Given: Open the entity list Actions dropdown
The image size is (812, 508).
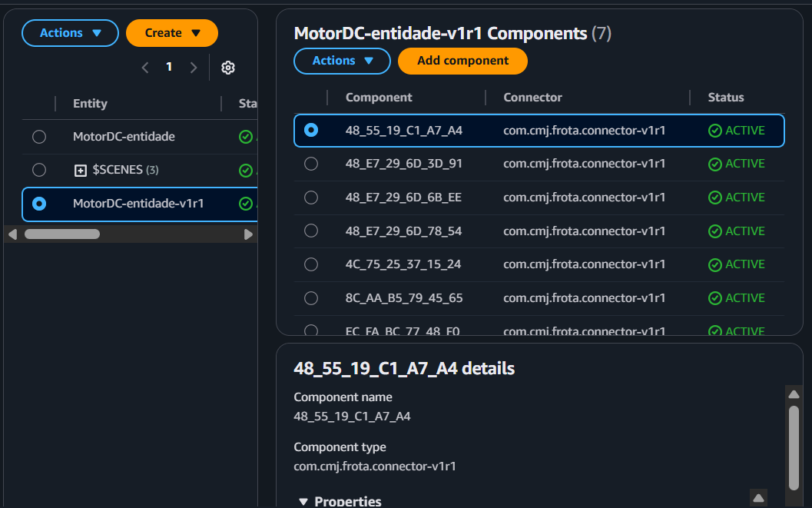Looking at the screenshot, I should (x=71, y=33).
